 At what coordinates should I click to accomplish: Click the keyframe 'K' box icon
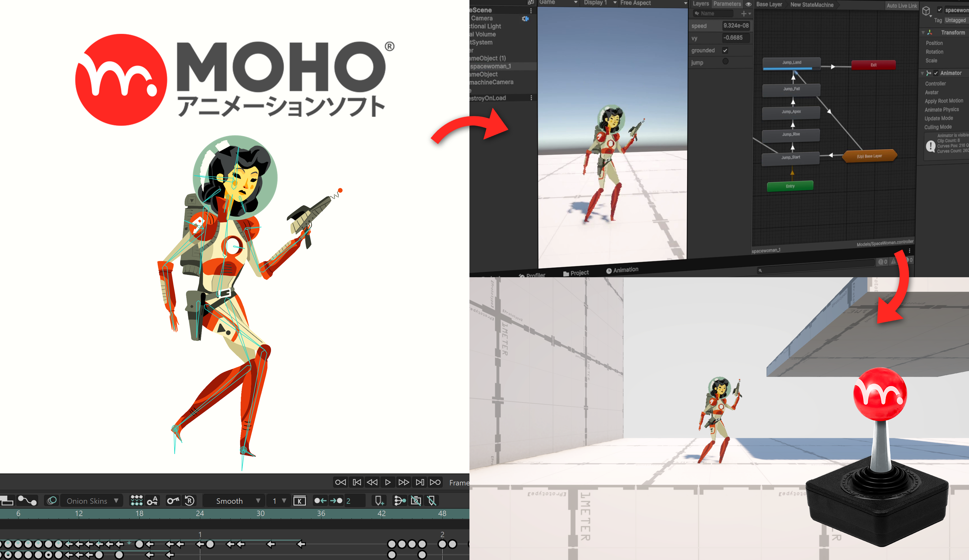[299, 500]
